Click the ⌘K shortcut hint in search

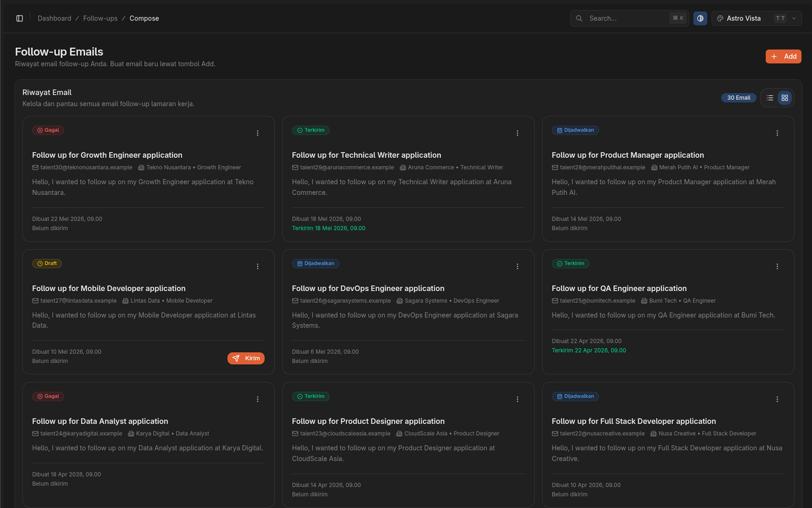(678, 18)
